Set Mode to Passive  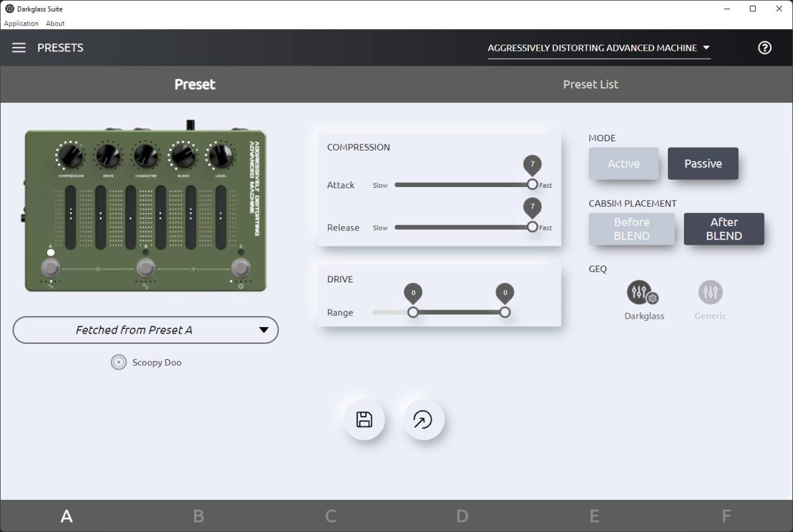click(x=703, y=164)
